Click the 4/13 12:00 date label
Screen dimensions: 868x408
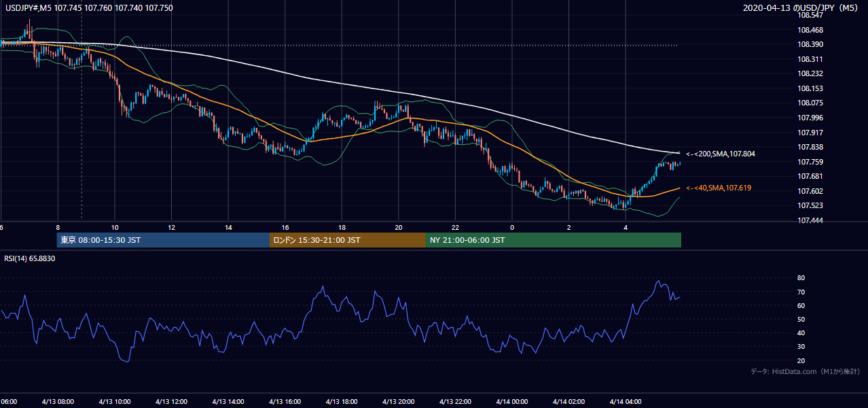tap(171, 402)
